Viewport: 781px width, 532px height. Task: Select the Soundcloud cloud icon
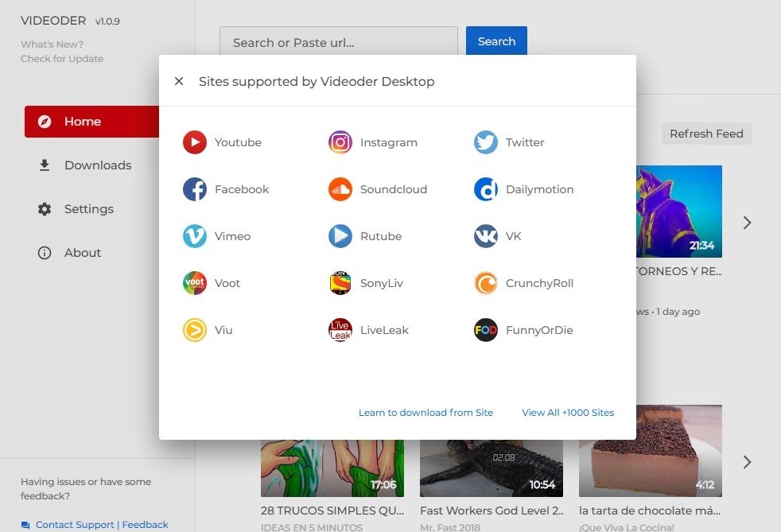click(x=340, y=189)
